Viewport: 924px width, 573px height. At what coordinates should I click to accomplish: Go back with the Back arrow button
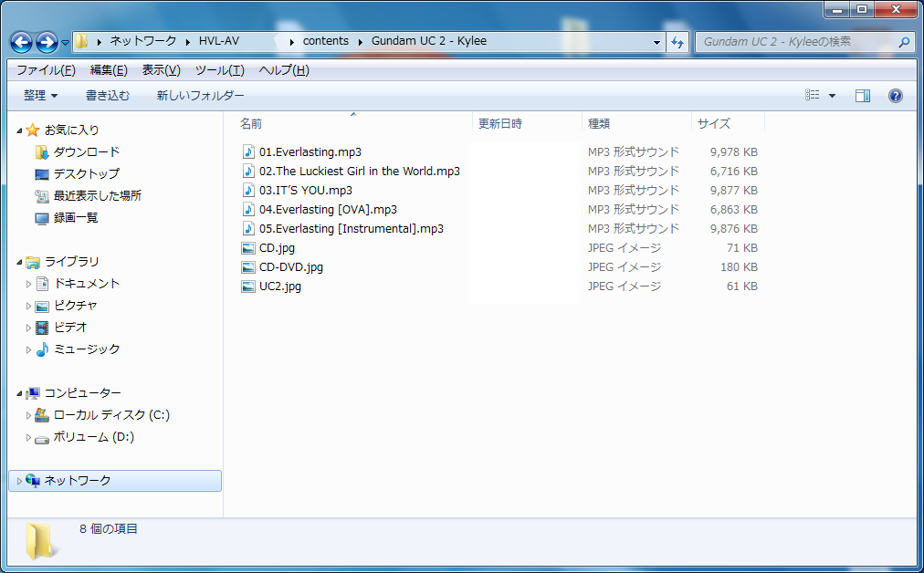click(21, 42)
